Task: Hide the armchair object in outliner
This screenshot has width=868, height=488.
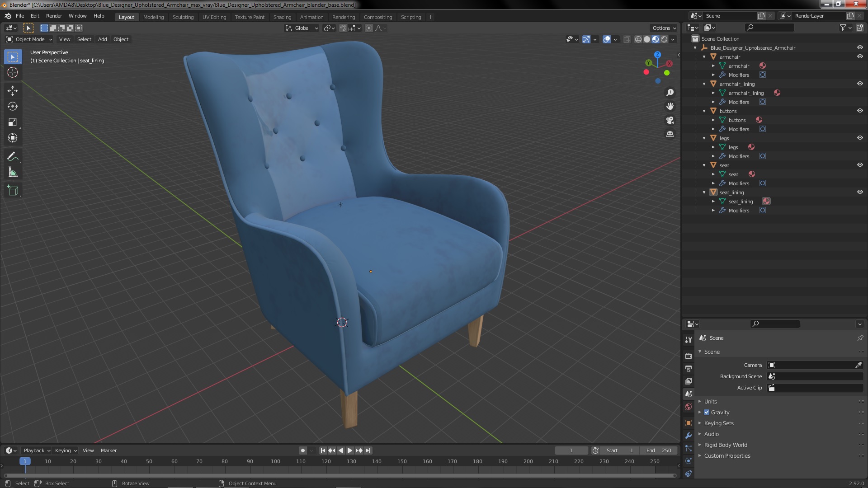Action: (x=860, y=56)
